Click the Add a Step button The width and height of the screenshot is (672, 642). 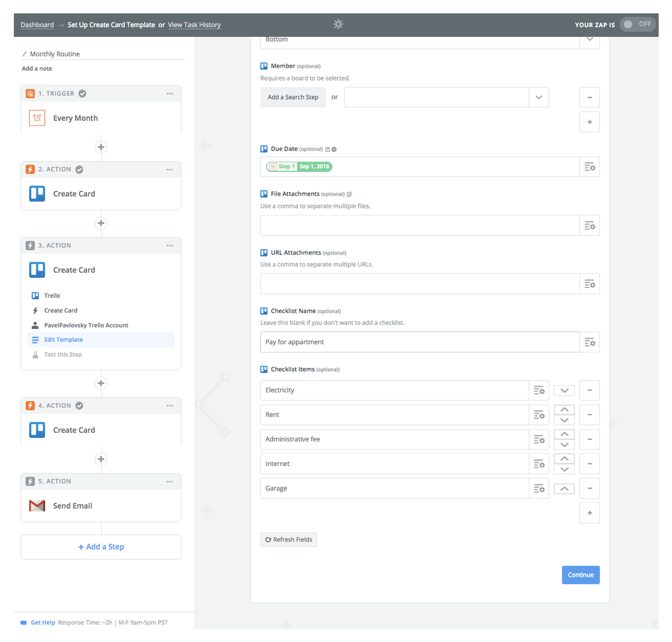101,547
